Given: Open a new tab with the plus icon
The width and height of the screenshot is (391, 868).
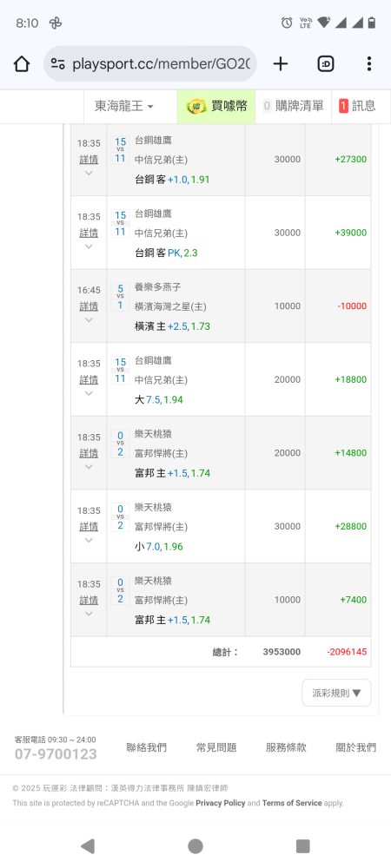Looking at the screenshot, I should (x=281, y=64).
